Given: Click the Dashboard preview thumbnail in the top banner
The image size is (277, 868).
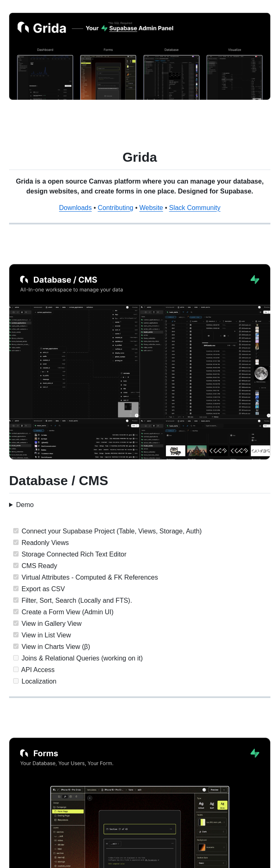Looking at the screenshot, I should click(45, 77).
